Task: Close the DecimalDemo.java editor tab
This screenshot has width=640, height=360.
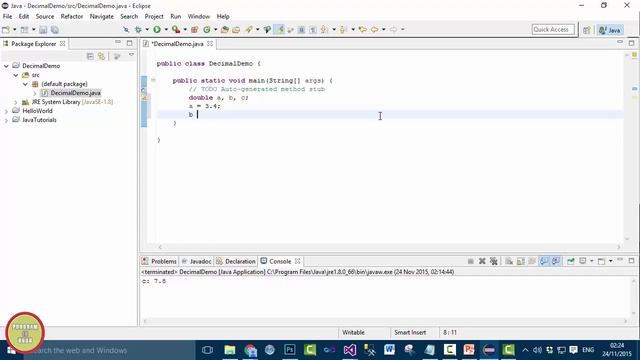Action: [x=210, y=44]
